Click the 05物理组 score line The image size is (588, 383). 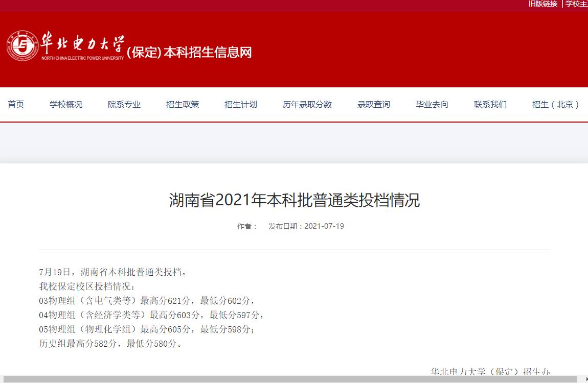pos(147,329)
